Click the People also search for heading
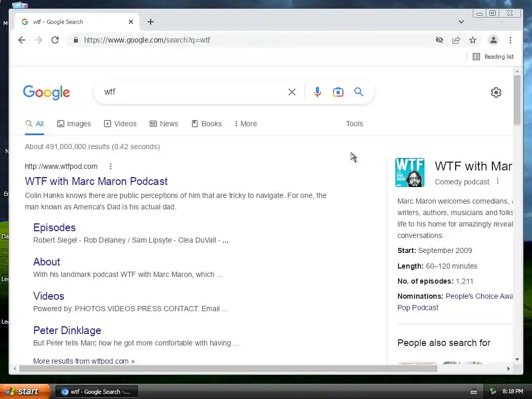Viewport: 532px width, 399px height. (x=444, y=343)
